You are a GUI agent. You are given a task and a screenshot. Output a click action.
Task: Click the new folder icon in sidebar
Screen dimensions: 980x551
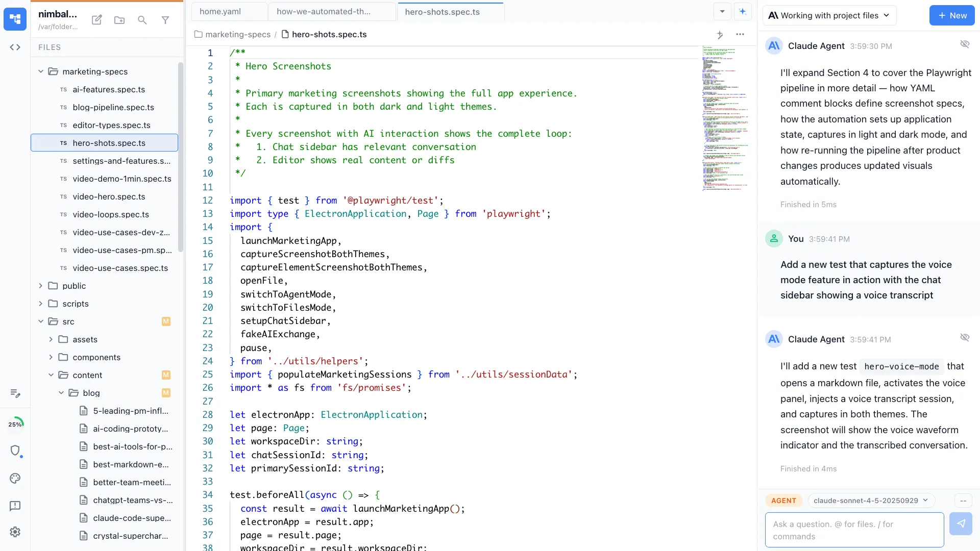119,20
